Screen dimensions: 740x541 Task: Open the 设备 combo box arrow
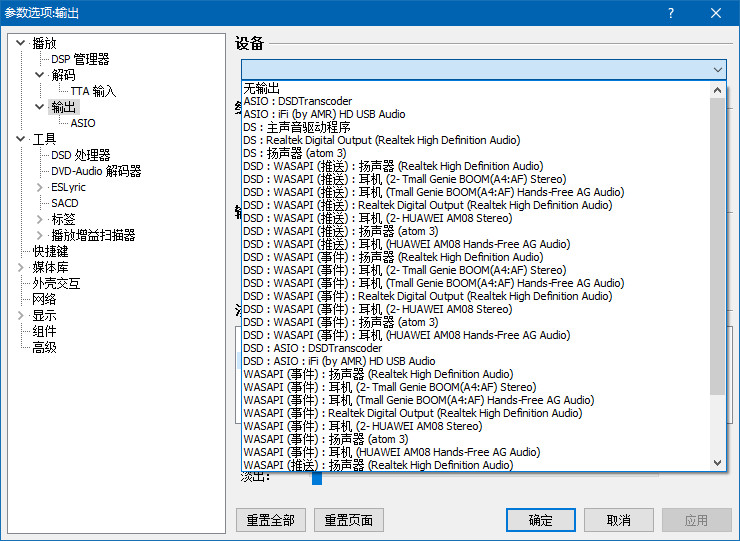717,70
